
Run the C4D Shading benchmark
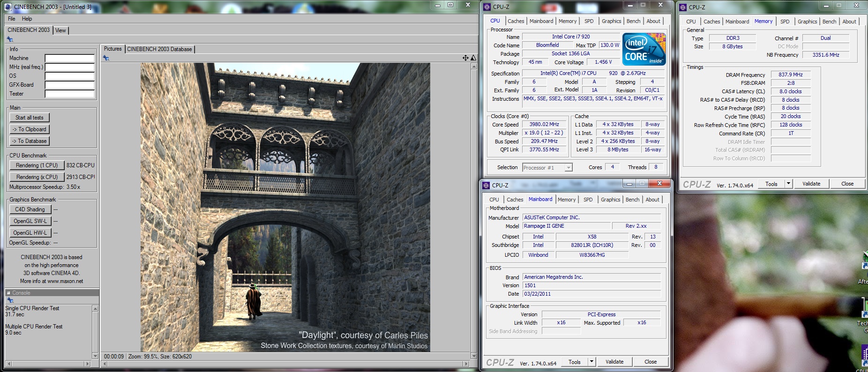30,209
